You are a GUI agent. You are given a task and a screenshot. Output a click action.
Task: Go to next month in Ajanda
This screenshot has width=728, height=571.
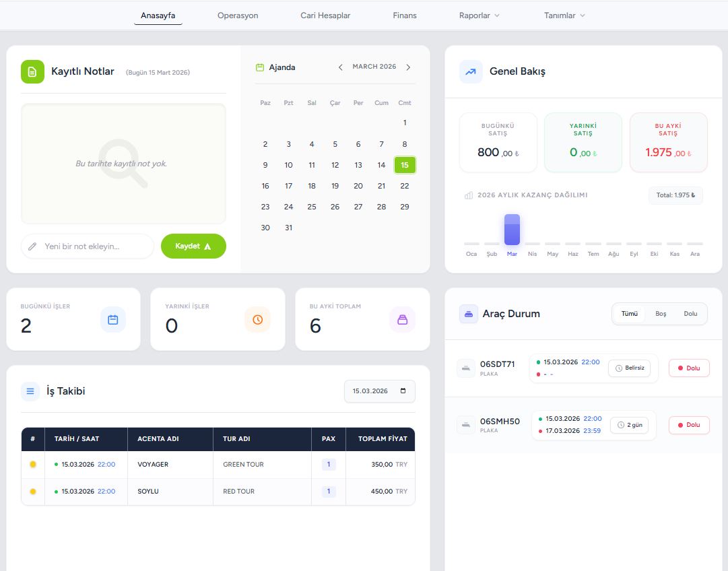[408, 67]
